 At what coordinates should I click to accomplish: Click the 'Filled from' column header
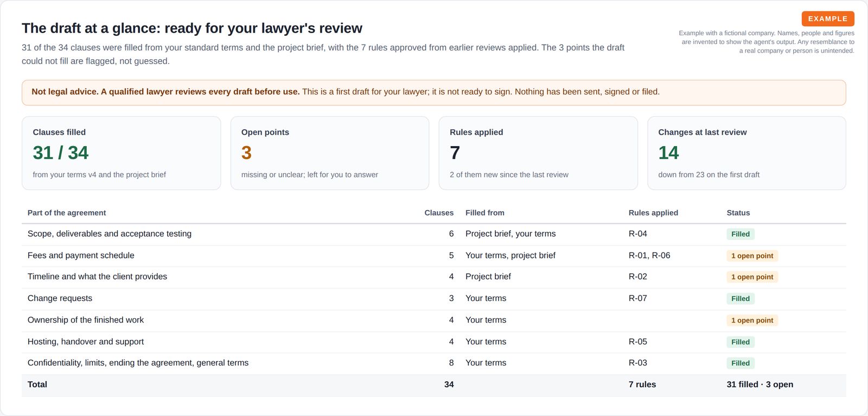pos(485,213)
